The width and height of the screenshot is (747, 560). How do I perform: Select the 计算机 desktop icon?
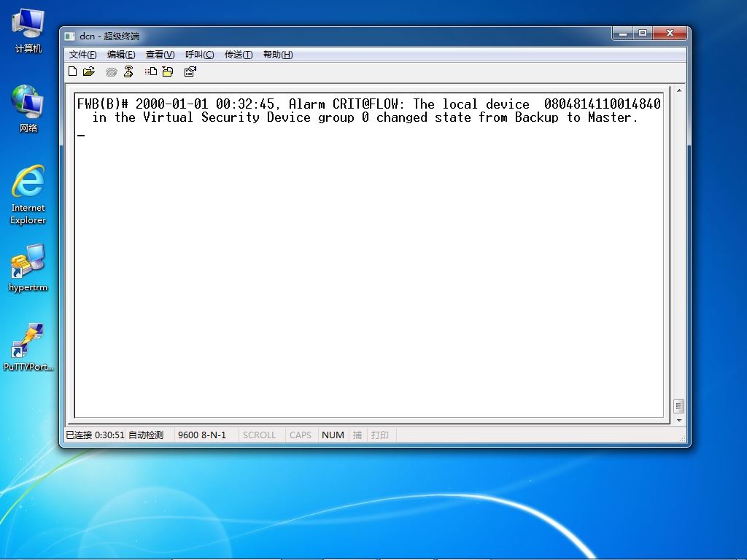[x=28, y=31]
